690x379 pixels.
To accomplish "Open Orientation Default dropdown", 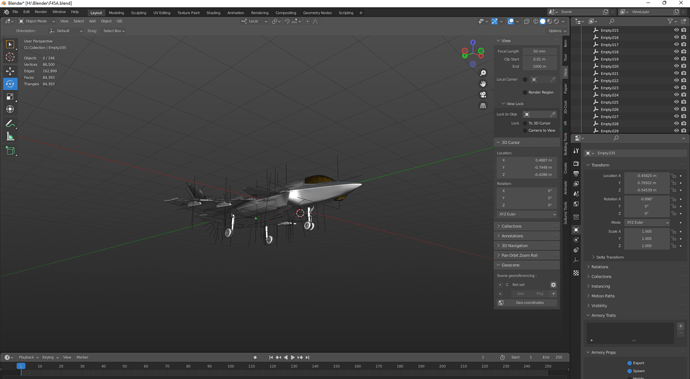I will (x=66, y=31).
